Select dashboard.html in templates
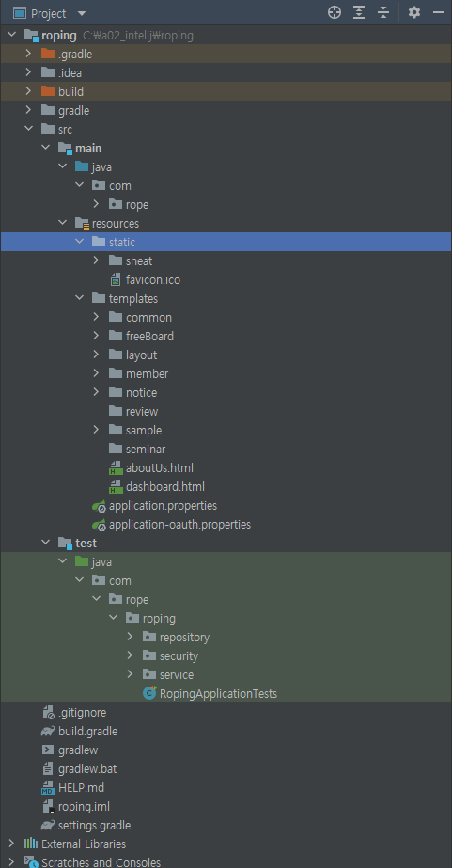 pos(164,487)
